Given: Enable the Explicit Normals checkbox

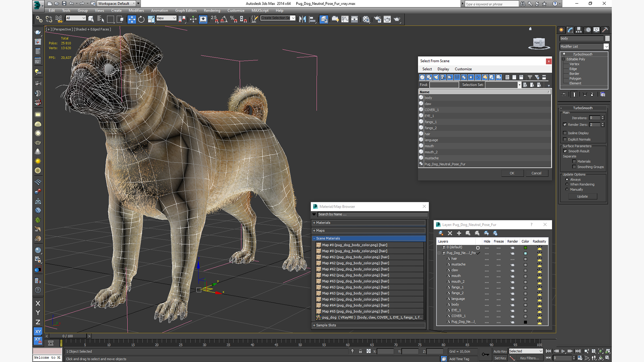Looking at the screenshot, I should coord(565,139).
